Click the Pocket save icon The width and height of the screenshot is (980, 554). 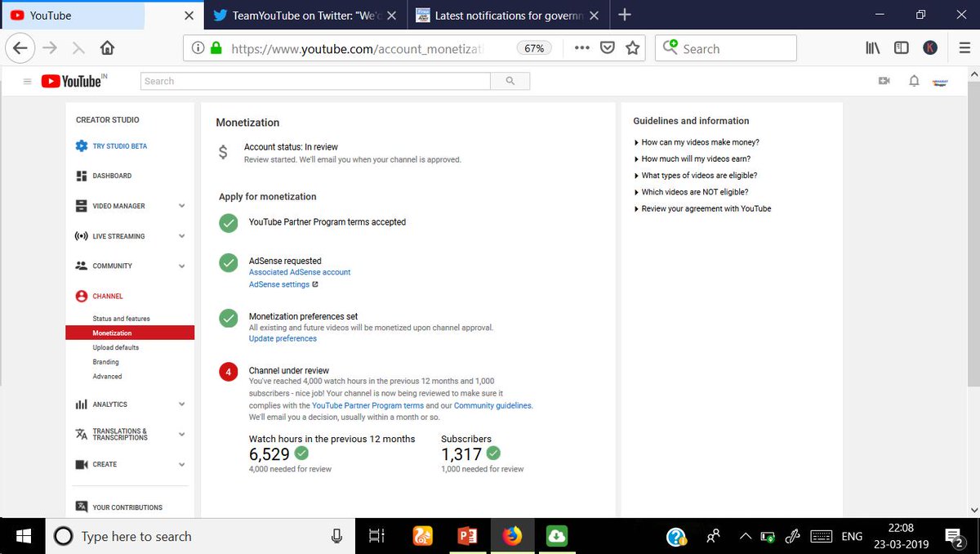pyautogui.click(x=607, y=48)
